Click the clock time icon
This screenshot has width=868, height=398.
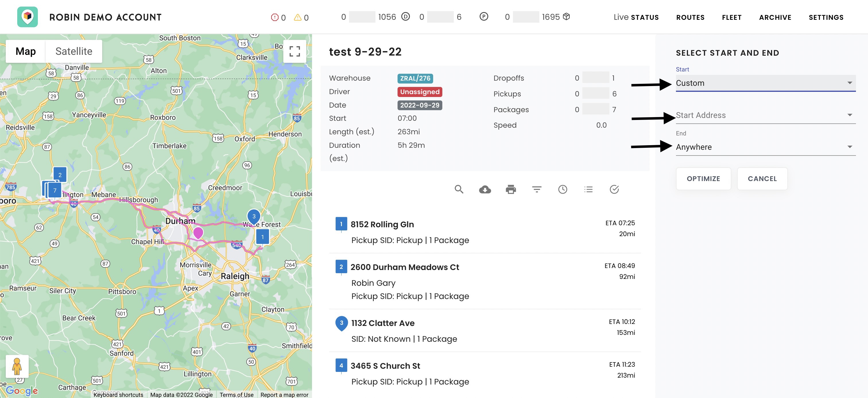[562, 190]
